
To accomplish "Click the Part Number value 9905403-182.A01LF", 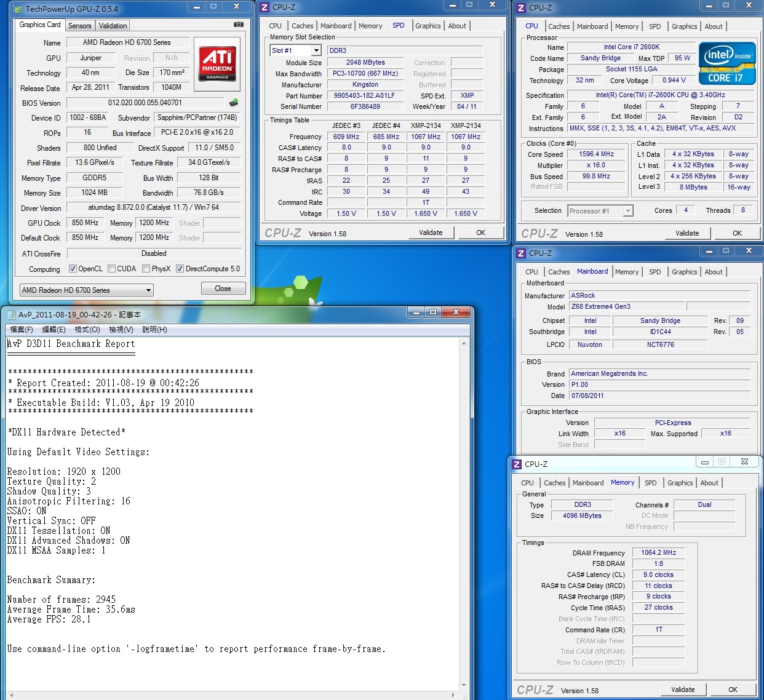I will pyautogui.click(x=365, y=96).
